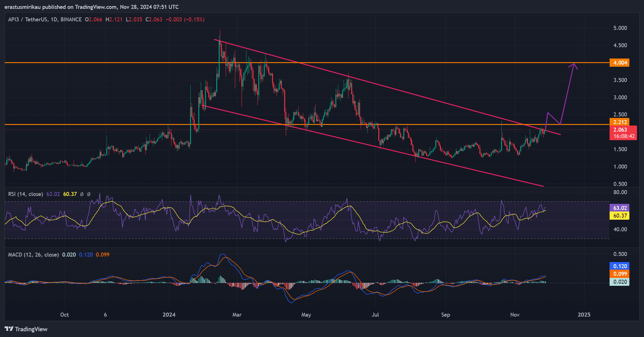
Task: Click the RSI 80.00 scale value
Action: coord(620,192)
